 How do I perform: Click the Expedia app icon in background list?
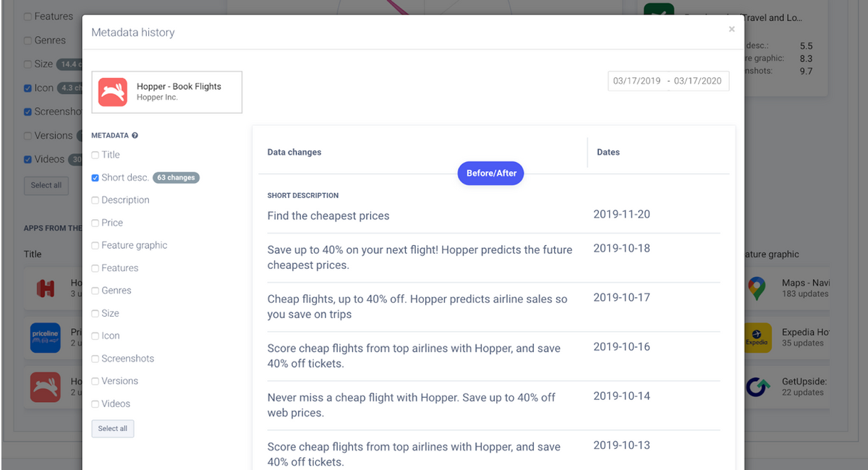tap(757, 338)
